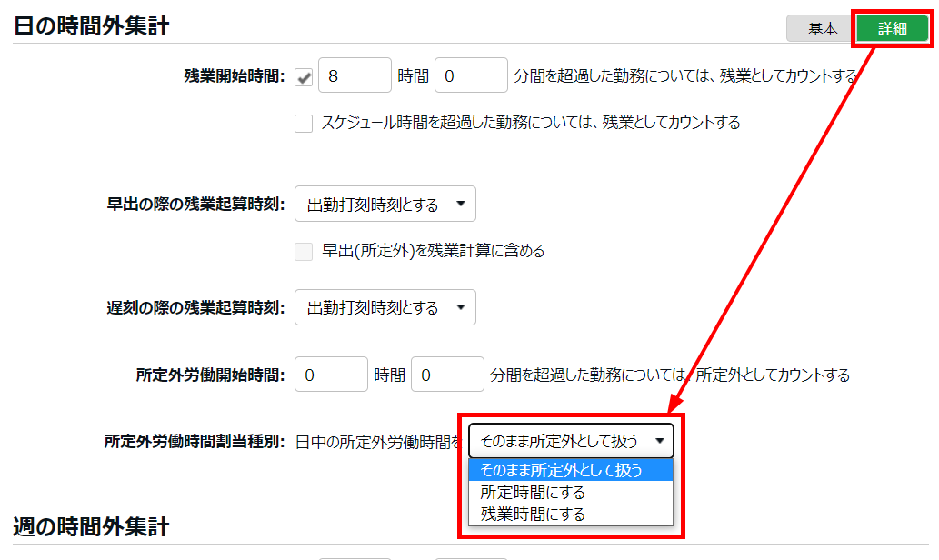Click the 日の時間外集計 section heading
The image size is (939, 560).
[x=91, y=25]
